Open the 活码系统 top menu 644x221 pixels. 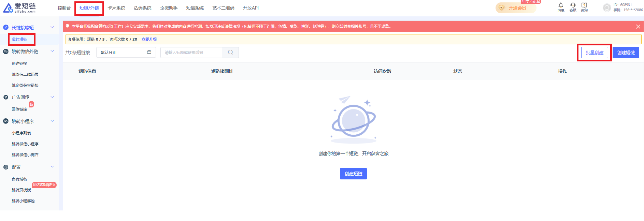(x=142, y=8)
